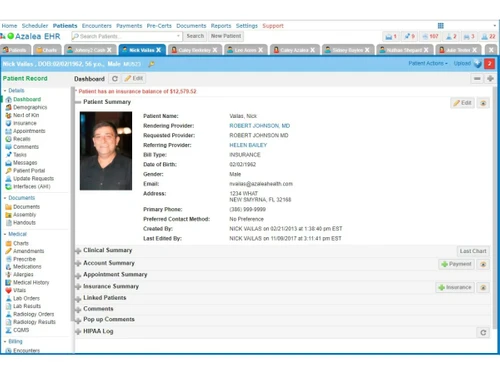
Task: Open the Pre-Certs menu
Action: pos(159,26)
